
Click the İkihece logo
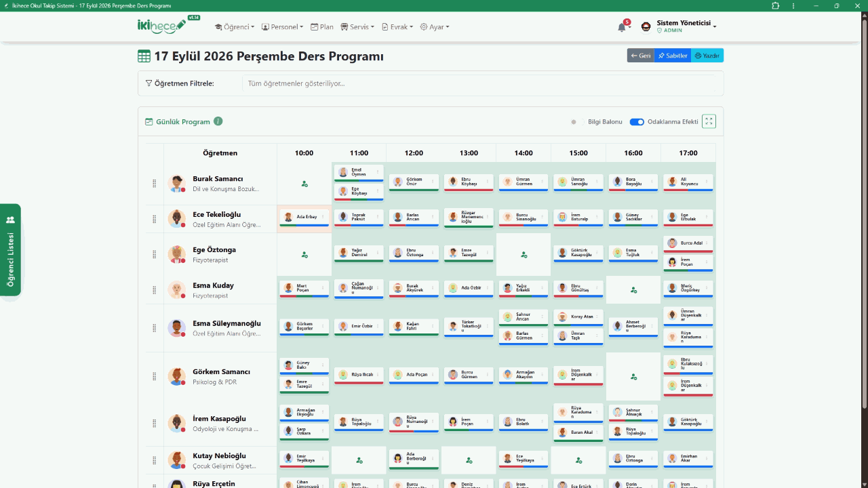pos(161,26)
